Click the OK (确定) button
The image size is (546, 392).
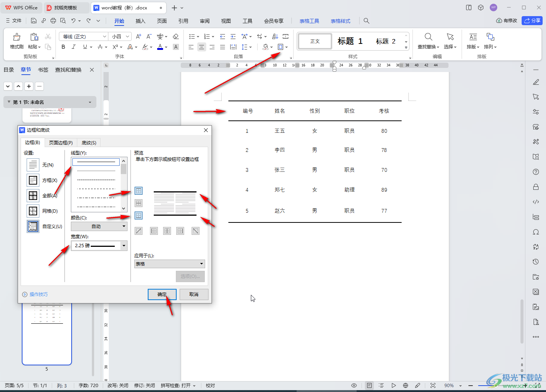click(x=162, y=294)
